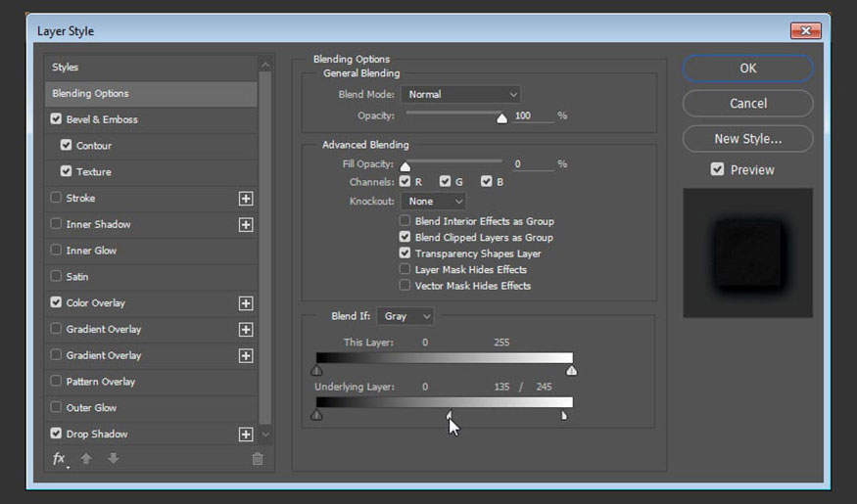
Task: Select Styles in the left list
Action: [151, 68]
